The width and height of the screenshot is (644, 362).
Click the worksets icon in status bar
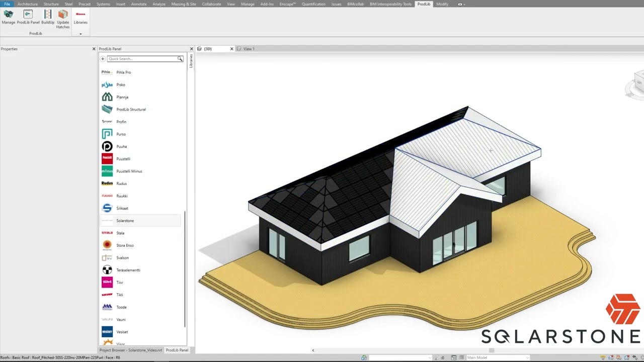[x=364, y=357]
